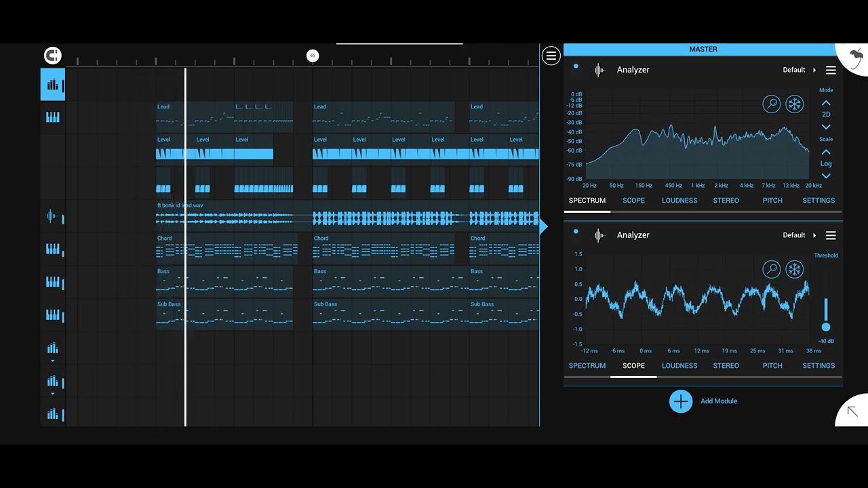Switch spectrum-view Analyzer to LOUDNESS tab
Image resolution: width=868 pixels, height=488 pixels.
tap(679, 201)
